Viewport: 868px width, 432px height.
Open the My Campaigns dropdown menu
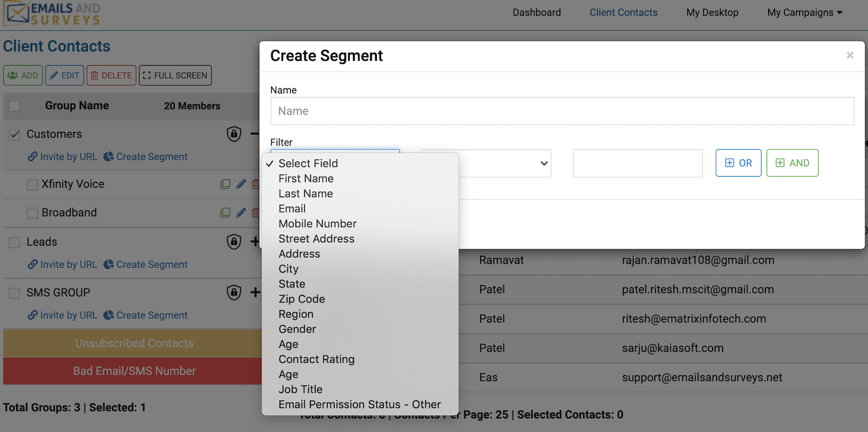(x=805, y=12)
